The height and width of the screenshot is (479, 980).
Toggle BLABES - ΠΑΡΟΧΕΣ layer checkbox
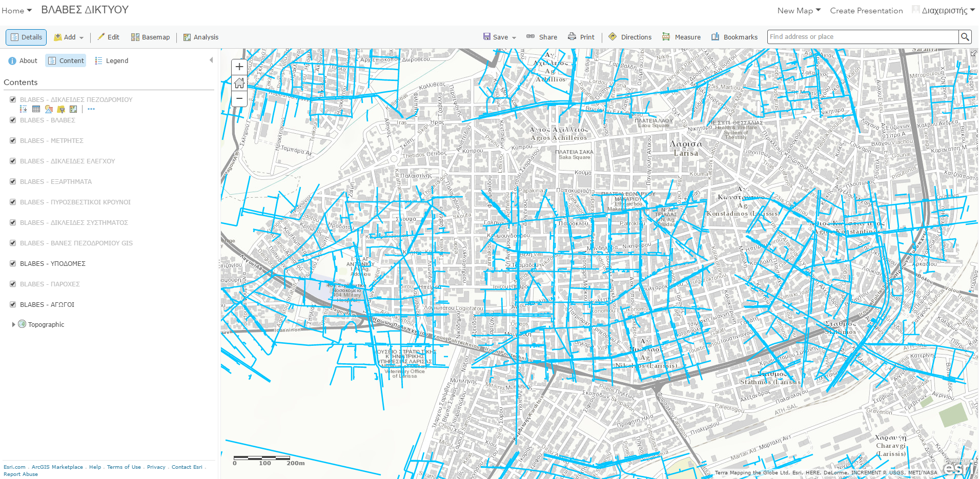coord(13,284)
